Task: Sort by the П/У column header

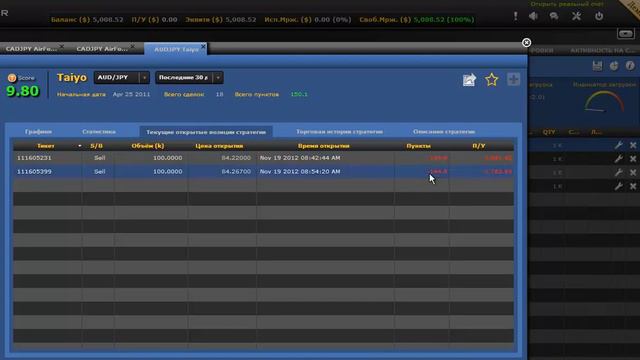Action: point(479,146)
